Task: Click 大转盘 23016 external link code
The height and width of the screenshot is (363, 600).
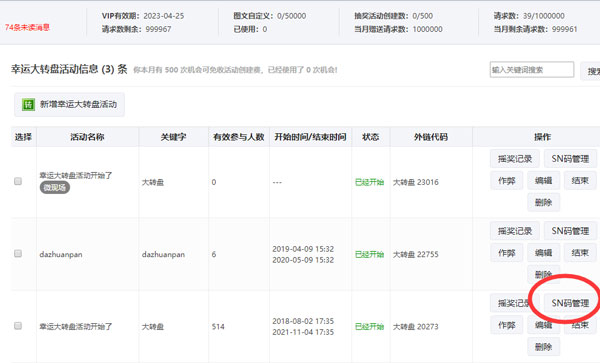Action: [x=416, y=182]
